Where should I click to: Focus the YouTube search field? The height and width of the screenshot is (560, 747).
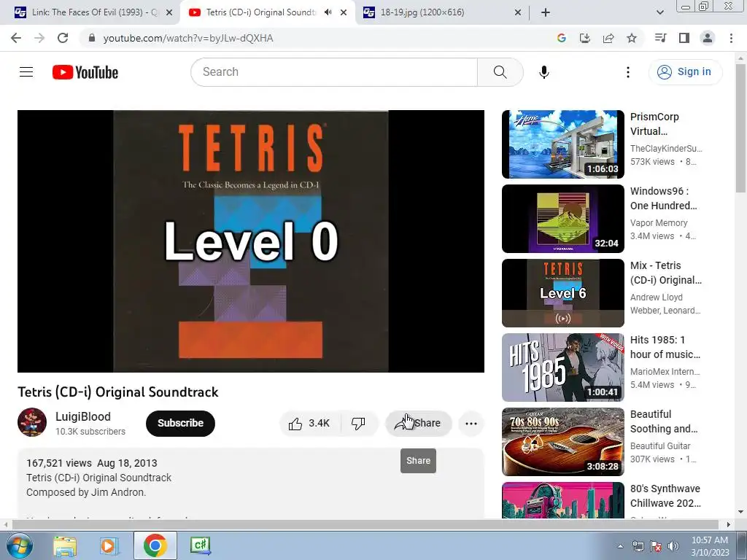click(334, 72)
